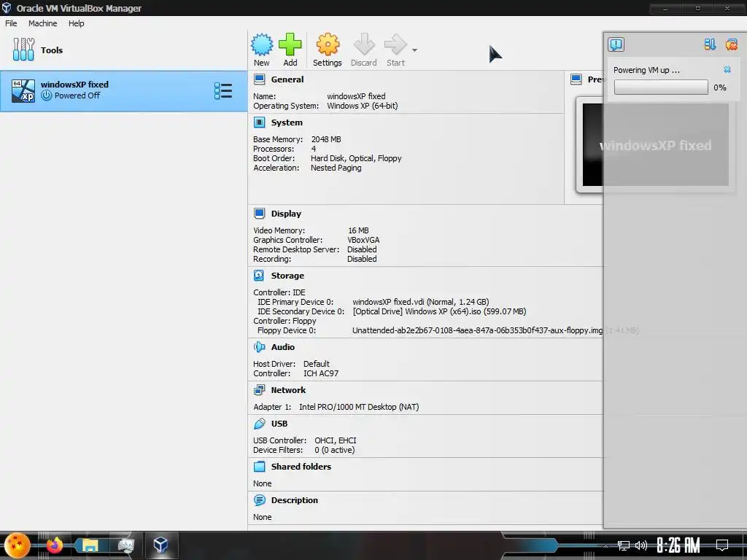Click the Network section icon
747x560 pixels.
click(259, 390)
